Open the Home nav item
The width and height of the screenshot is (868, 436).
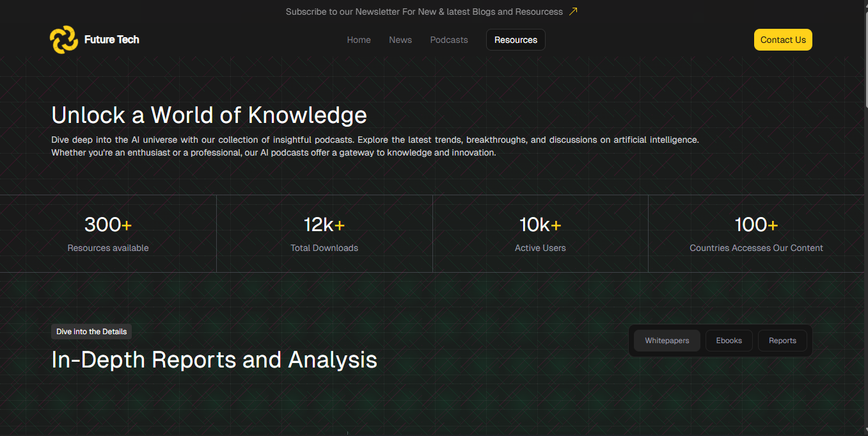click(359, 40)
